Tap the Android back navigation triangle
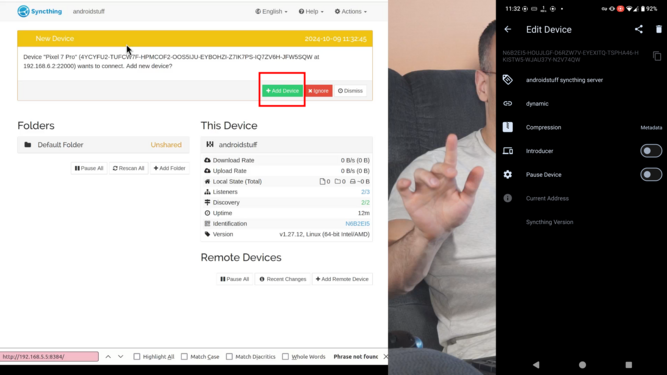This screenshot has height=375, width=667. (536, 365)
